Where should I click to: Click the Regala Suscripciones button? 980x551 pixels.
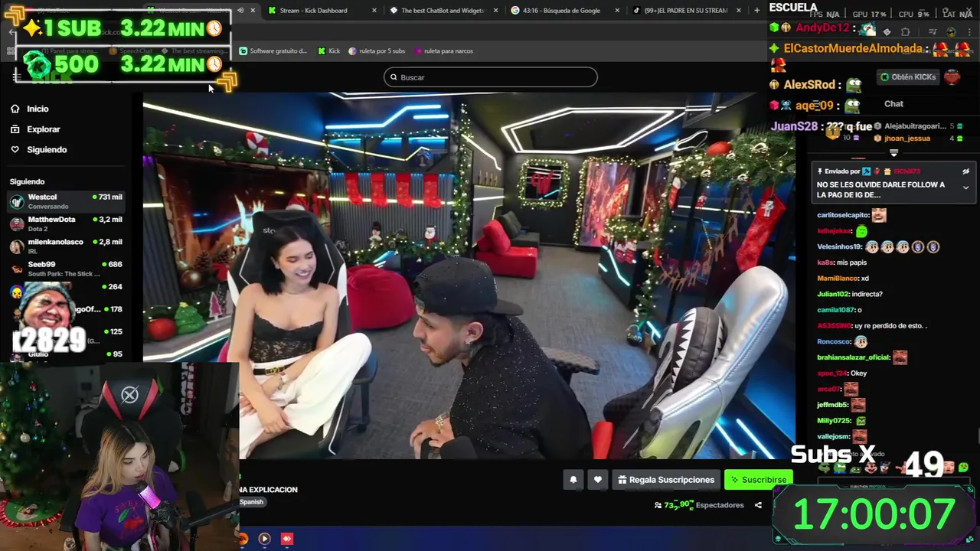(666, 480)
